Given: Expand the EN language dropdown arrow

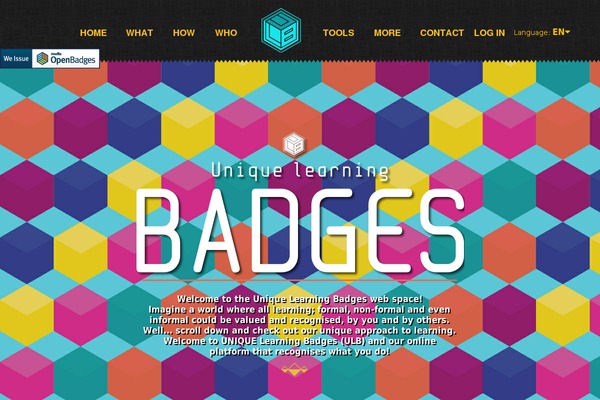Looking at the screenshot, I should [x=568, y=32].
